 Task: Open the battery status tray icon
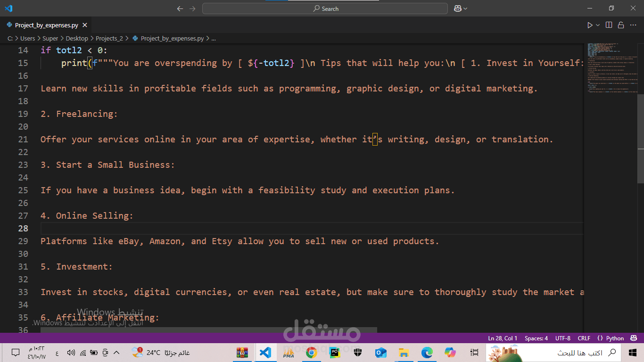94,353
